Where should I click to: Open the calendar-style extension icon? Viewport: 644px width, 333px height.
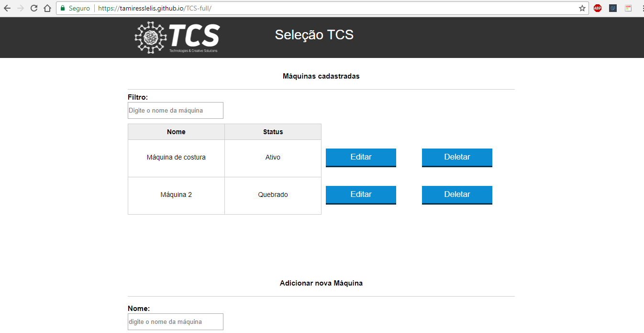(628, 8)
